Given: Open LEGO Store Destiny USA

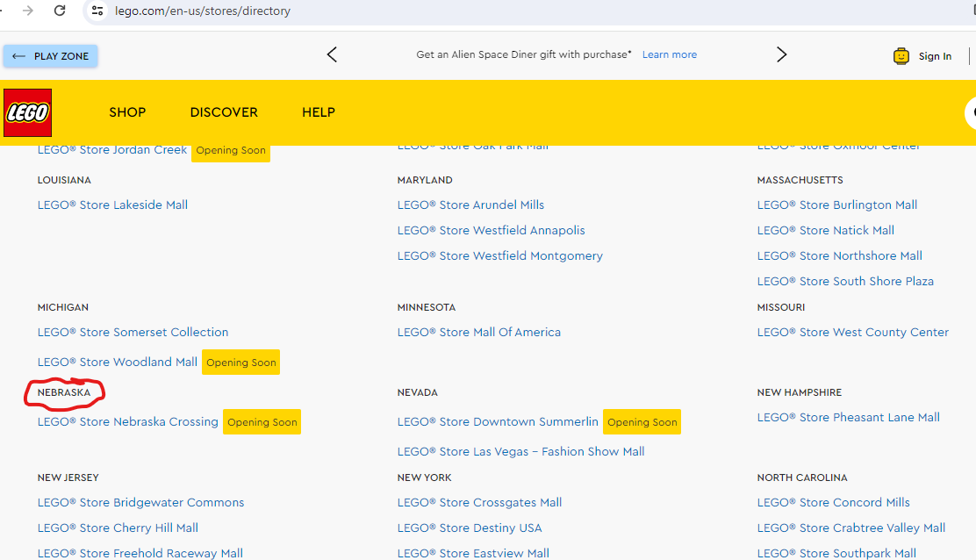Looking at the screenshot, I should coord(470,528).
